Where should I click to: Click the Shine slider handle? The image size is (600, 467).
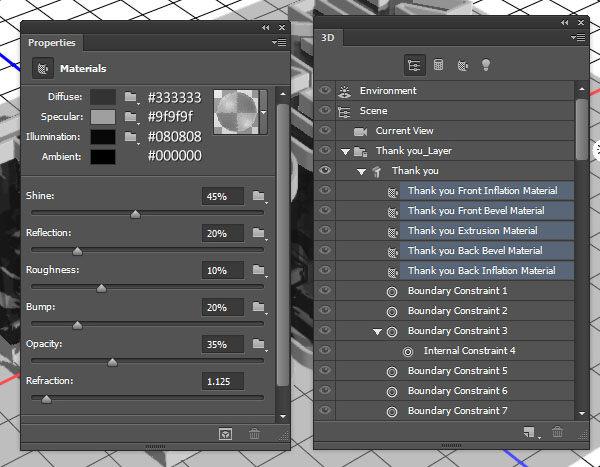click(x=135, y=214)
